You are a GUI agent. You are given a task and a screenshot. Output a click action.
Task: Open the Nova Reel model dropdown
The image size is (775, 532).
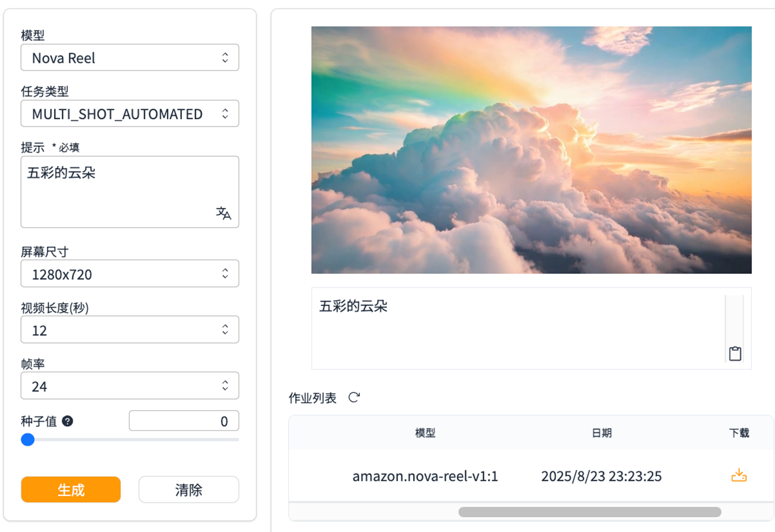tap(130, 58)
